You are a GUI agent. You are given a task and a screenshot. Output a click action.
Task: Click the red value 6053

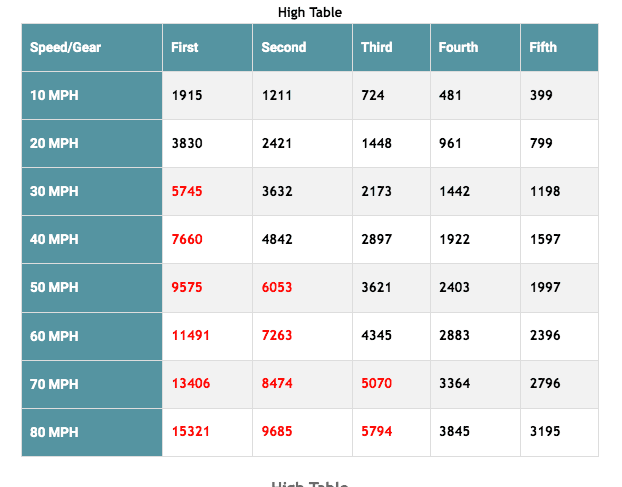(277, 288)
